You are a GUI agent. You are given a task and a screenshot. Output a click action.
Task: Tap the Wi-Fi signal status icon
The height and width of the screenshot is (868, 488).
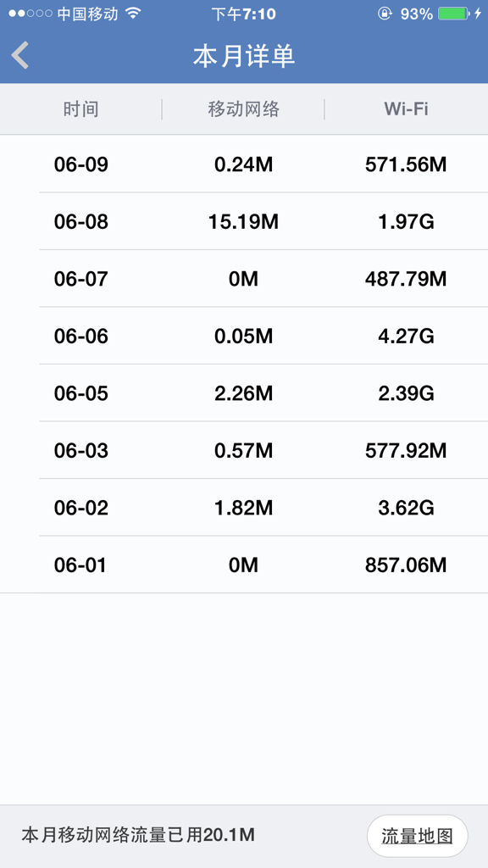click(133, 13)
